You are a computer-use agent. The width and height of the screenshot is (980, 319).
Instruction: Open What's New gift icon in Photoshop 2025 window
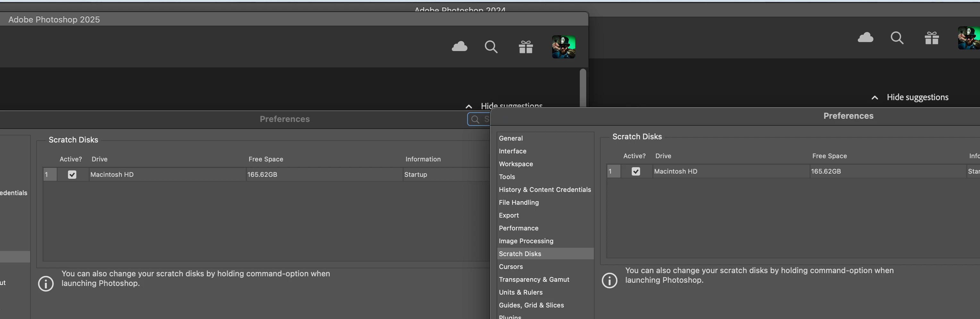[x=526, y=47]
